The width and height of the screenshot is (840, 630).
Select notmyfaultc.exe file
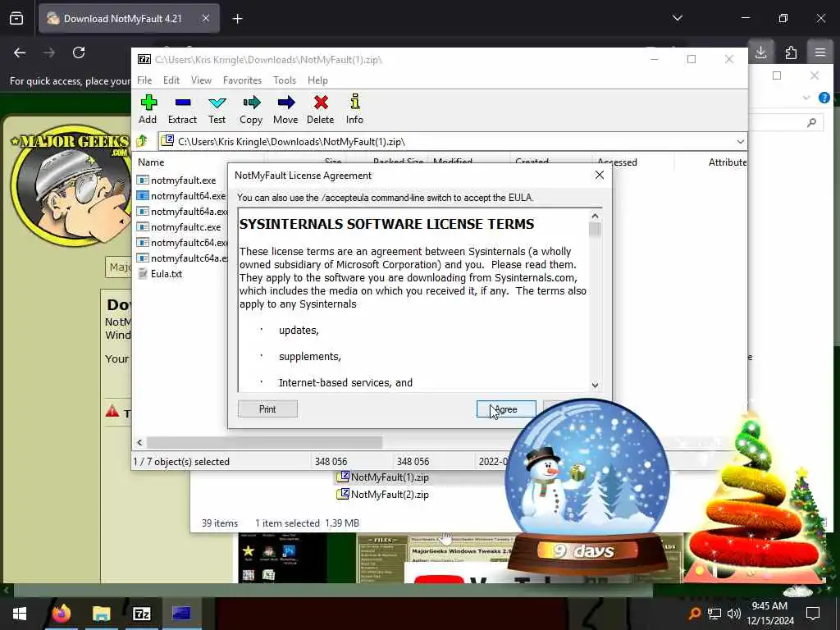click(179, 227)
